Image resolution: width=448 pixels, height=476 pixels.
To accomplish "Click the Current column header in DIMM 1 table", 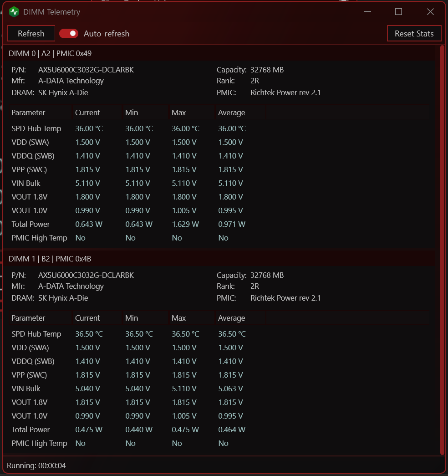I will point(97,318).
